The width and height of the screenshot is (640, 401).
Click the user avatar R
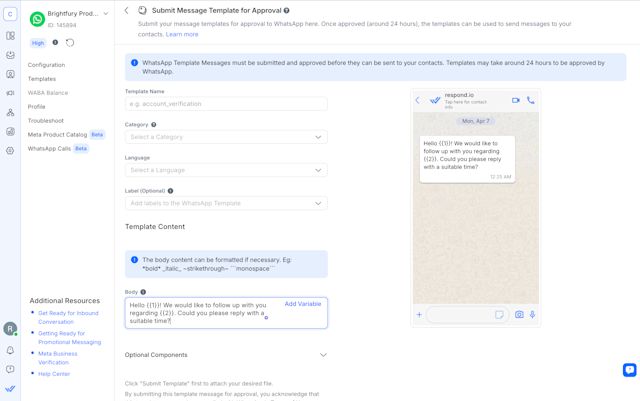(x=10, y=329)
